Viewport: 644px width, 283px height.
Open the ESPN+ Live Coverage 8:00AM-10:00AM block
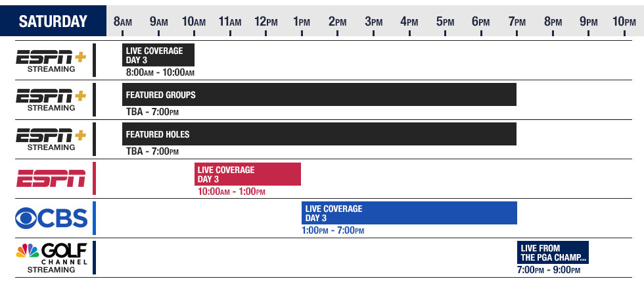[158, 55]
